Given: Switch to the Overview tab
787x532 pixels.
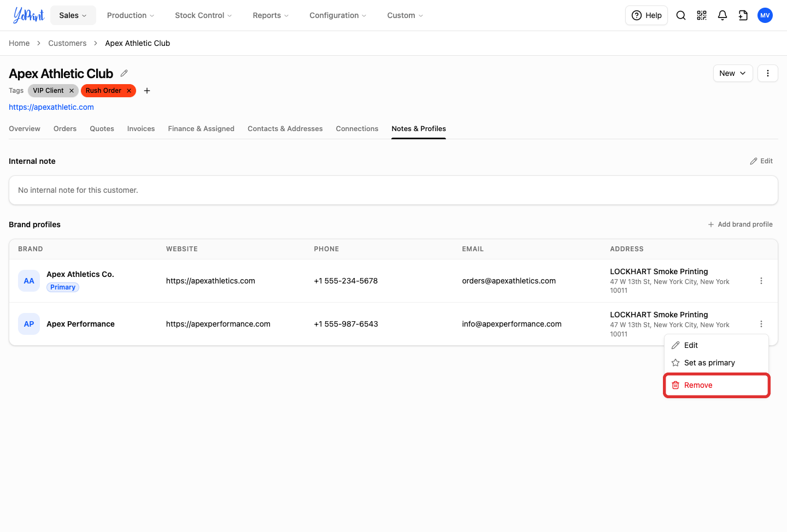Looking at the screenshot, I should click(x=25, y=129).
